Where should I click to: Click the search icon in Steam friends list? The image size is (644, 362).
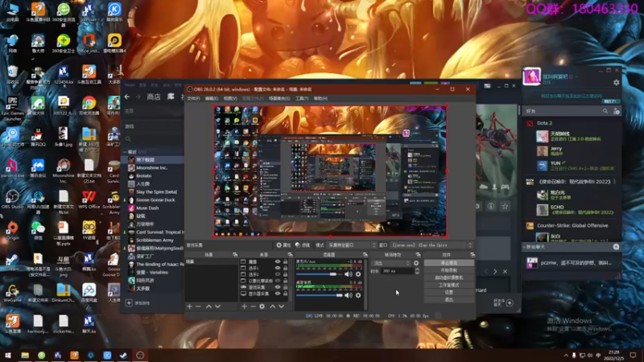tap(605, 111)
